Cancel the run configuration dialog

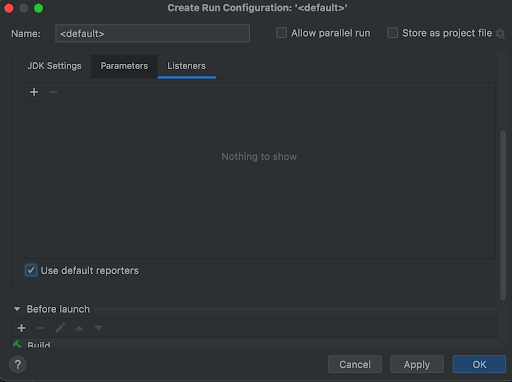355,364
